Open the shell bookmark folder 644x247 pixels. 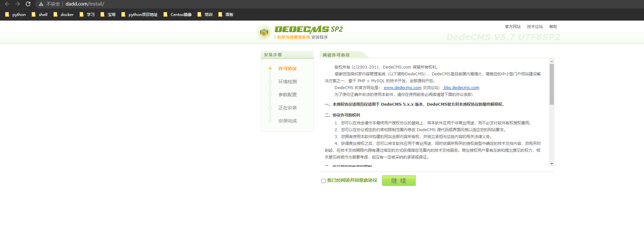39,14
